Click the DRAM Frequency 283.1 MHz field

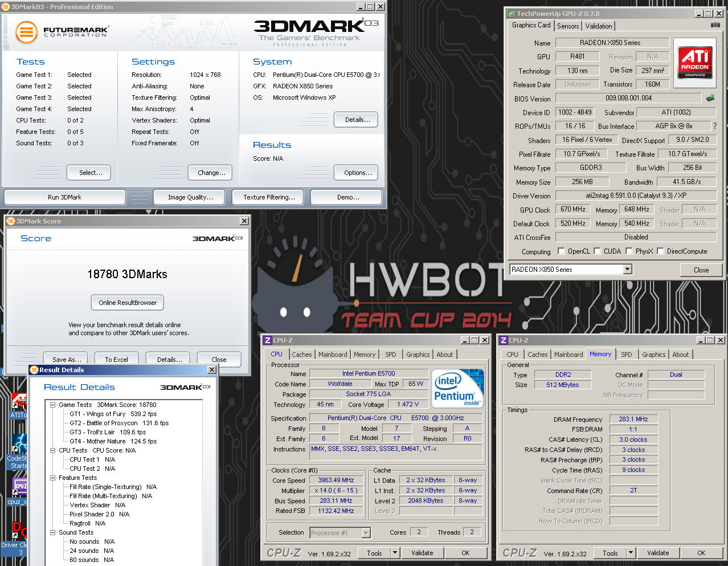click(633, 419)
